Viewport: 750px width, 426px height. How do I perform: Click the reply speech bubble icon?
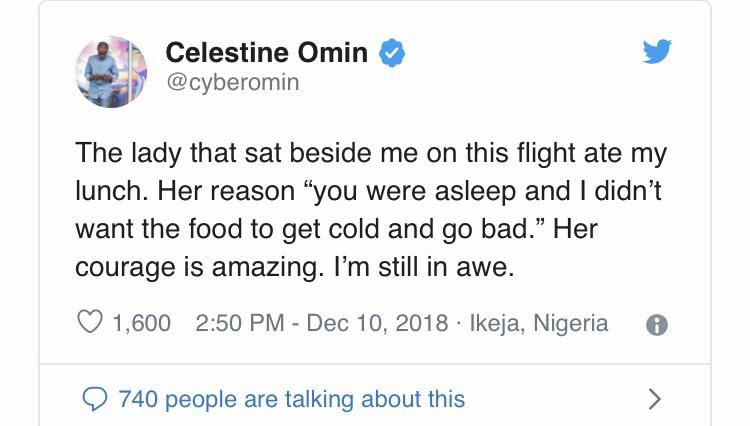[x=94, y=399]
